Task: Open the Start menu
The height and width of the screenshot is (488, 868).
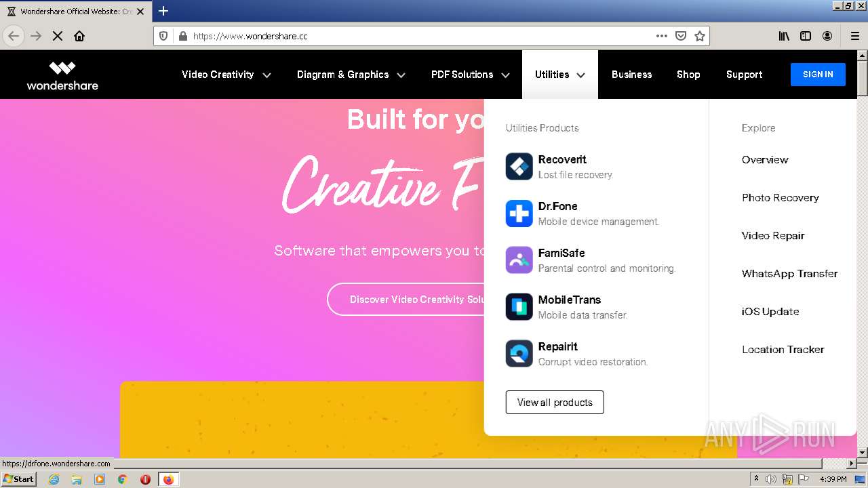Action: [19, 479]
